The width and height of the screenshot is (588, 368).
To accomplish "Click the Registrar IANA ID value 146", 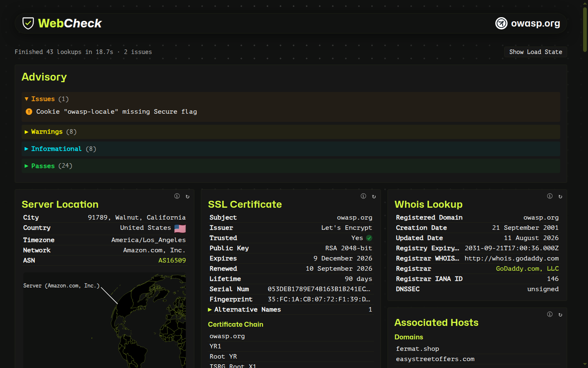I will coord(553,279).
